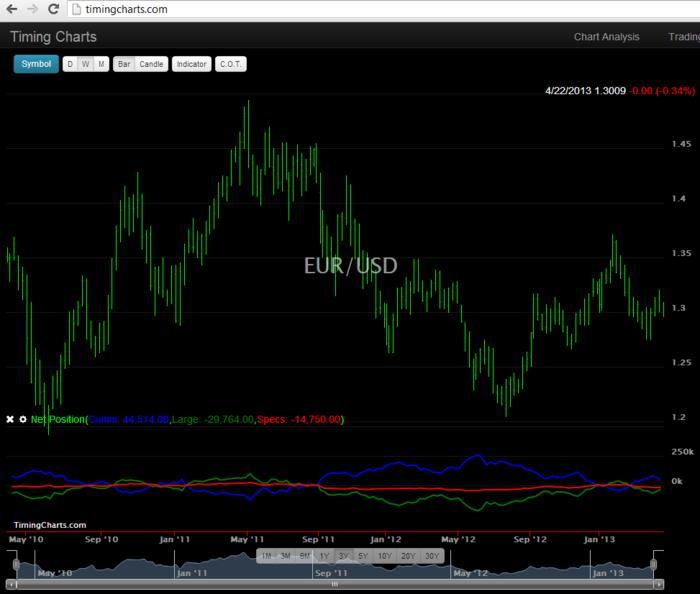Set chart range to 6M

pos(304,556)
